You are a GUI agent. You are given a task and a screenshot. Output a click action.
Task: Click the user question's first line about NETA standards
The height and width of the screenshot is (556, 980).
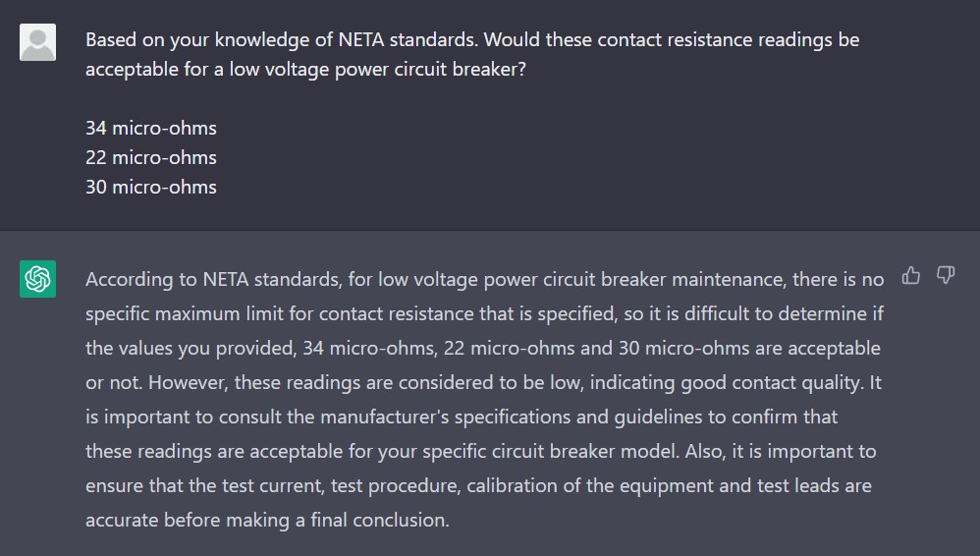(471, 40)
